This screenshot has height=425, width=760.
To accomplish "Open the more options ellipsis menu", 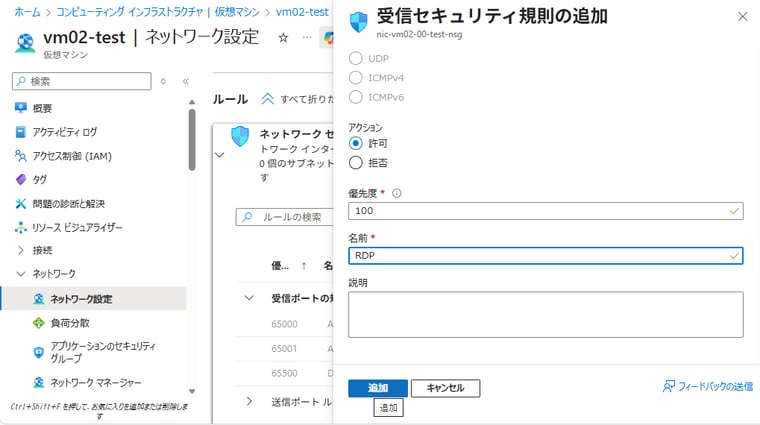I will pyautogui.click(x=307, y=37).
